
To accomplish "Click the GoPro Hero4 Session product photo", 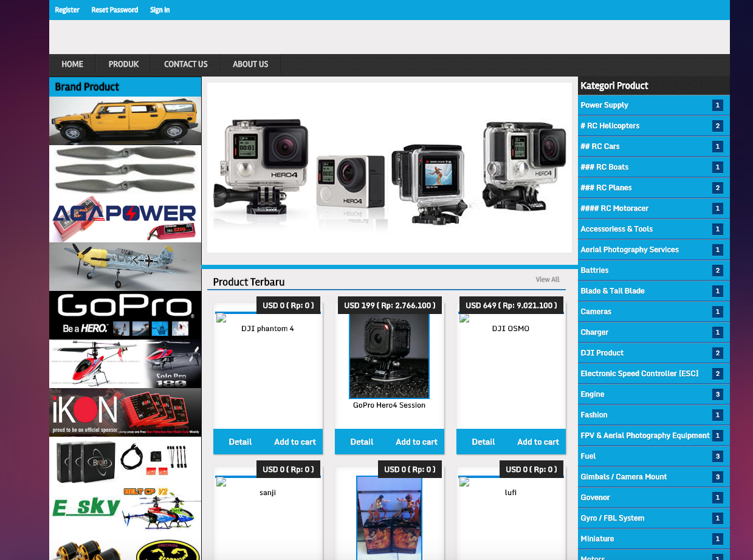I will [x=389, y=356].
